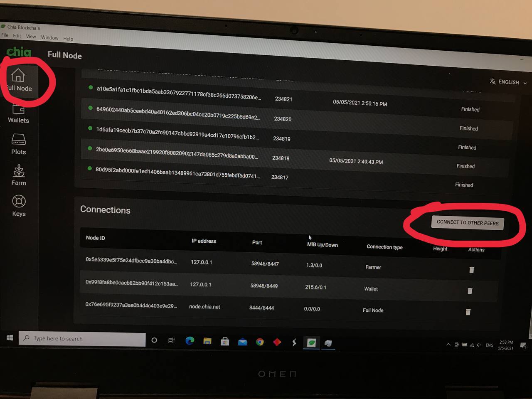This screenshot has width=532, height=399.
Task: Open the Edit menu
Action: point(17,36)
